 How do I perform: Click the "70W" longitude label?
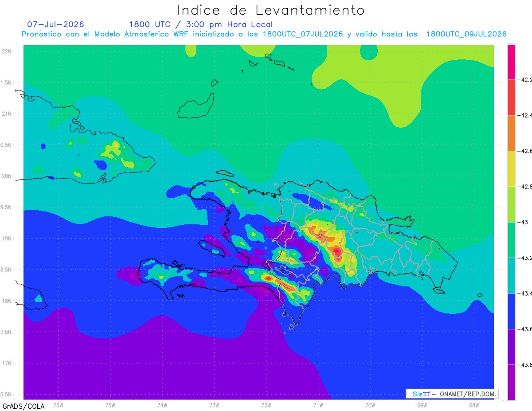(370, 405)
